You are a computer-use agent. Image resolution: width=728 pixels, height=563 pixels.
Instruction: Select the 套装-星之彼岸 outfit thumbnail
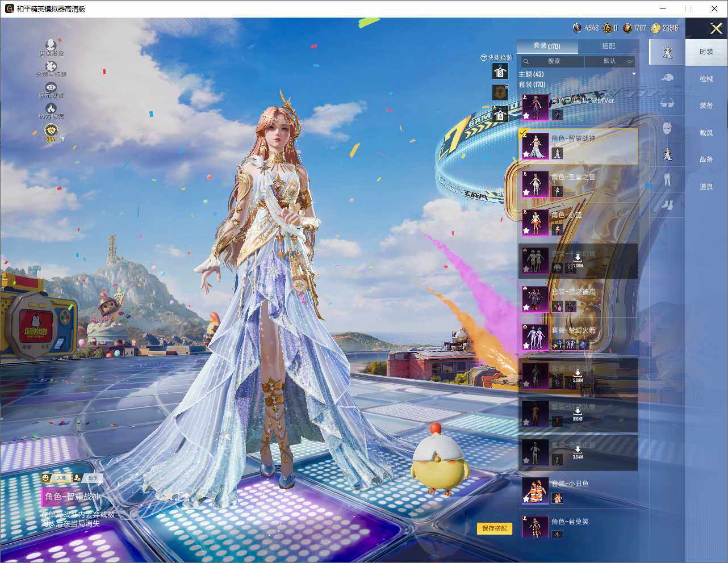coord(535,299)
